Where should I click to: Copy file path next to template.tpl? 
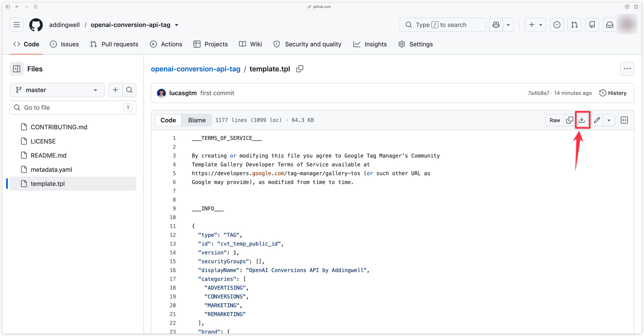coord(300,69)
